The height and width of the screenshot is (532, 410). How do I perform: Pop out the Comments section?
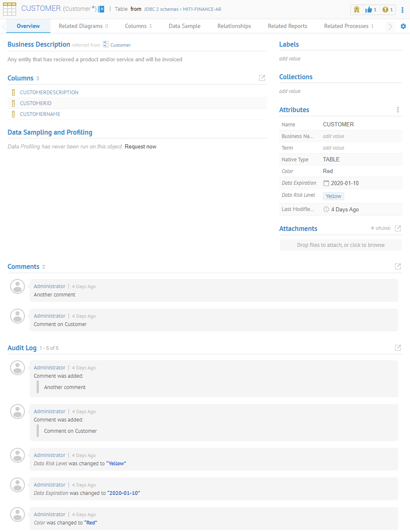tap(398, 266)
